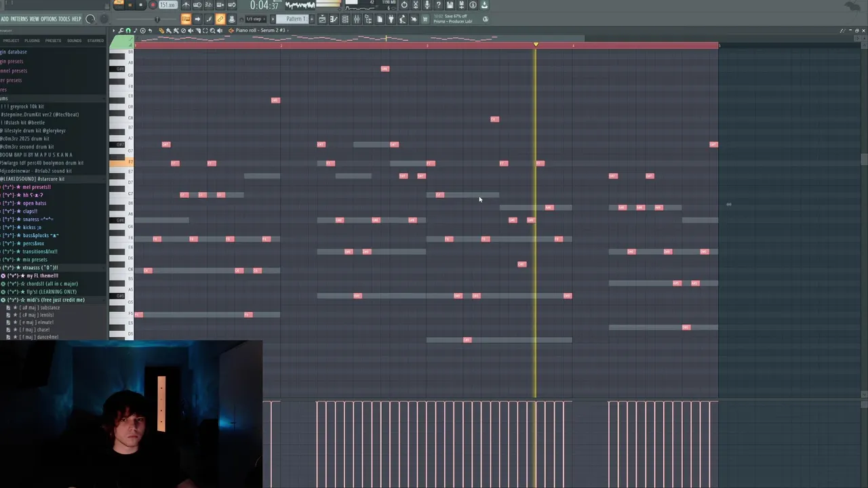This screenshot has height=488, width=868.
Task: Click the yellow playhead marker on timeline
Action: (536, 45)
